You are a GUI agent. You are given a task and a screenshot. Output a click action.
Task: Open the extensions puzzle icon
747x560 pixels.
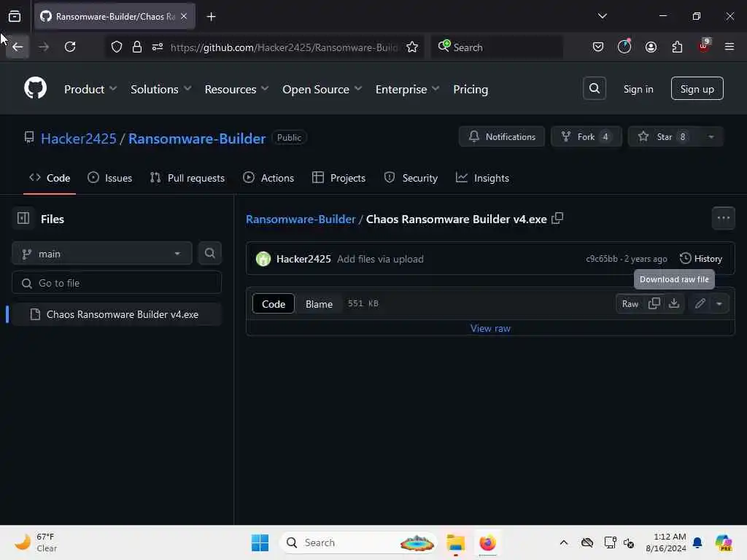click(677, 47)
